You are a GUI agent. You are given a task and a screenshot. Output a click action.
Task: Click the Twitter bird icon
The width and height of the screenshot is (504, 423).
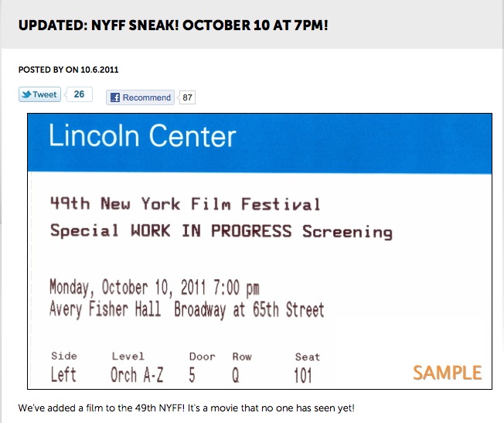(26, 95)
